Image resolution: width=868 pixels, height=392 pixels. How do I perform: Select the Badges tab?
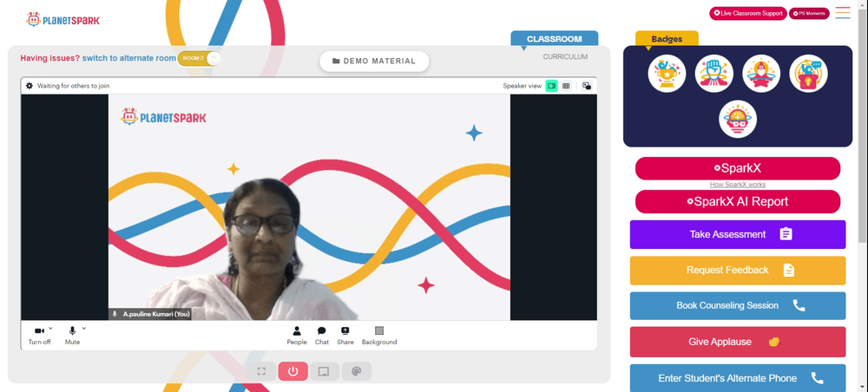pos(667,39)
